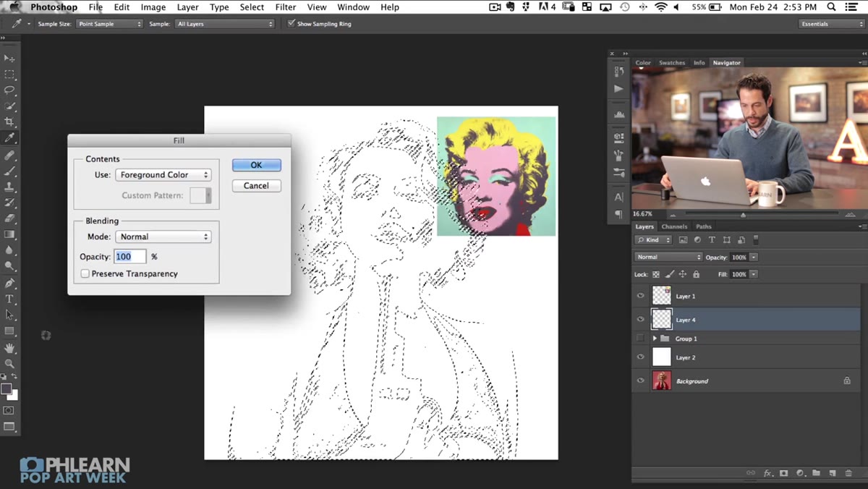Image resolution: width=868 pixels, height=489 pixels.
Task: Create new group folder icon
Action: click(x=816, y=473)
